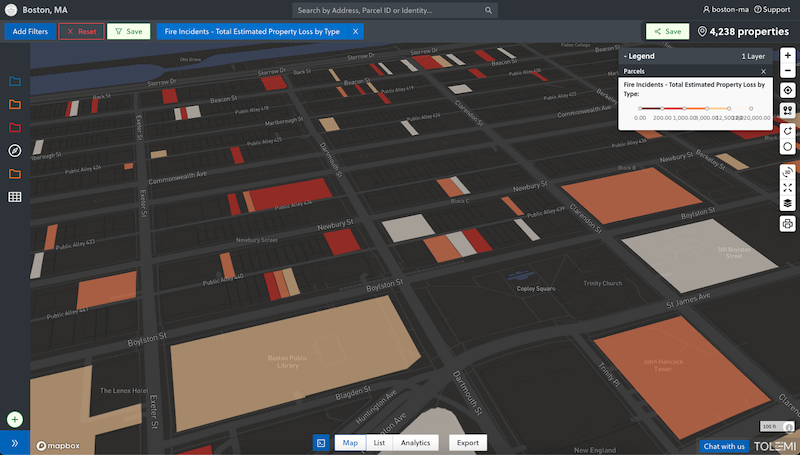This screenshot has width=800, height=455.
Task: Switch to the List view tab
Action: tap(379, 442)
